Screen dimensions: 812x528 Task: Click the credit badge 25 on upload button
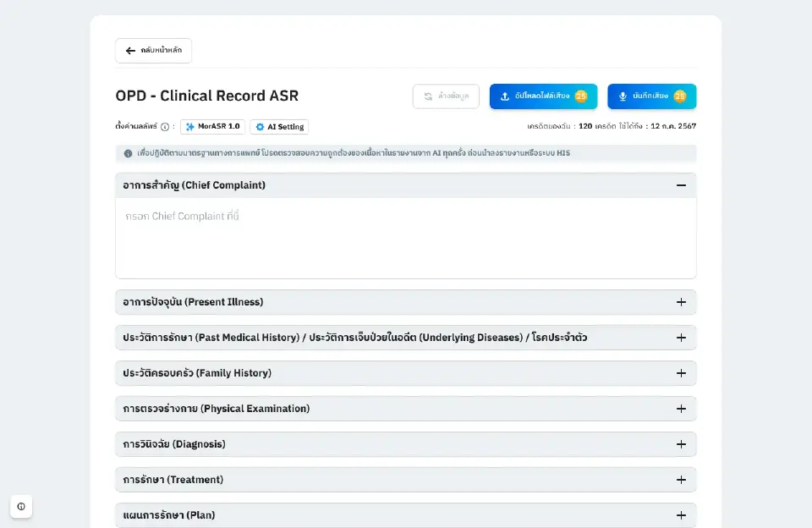(x=581, y=96)
